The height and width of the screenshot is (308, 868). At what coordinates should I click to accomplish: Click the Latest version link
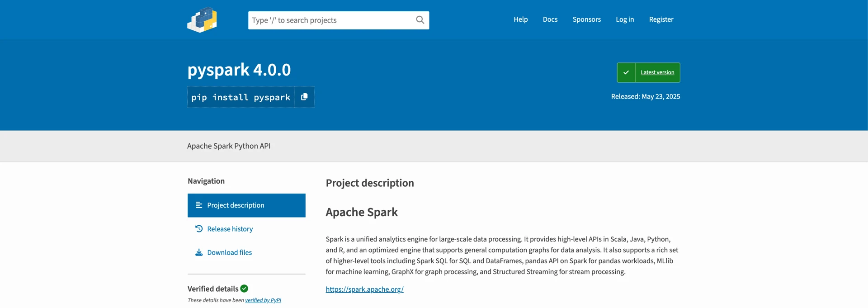pyautogui.click(x=657, y=72)
